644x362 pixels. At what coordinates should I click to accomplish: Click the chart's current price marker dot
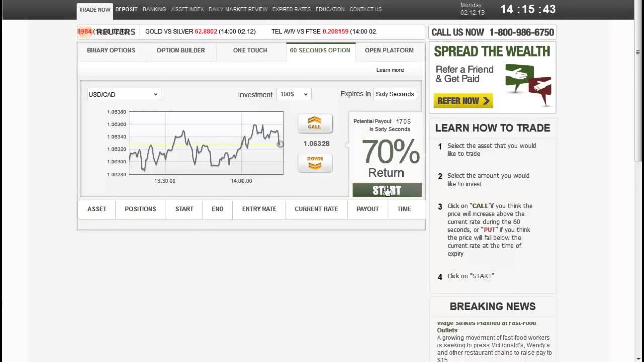(280, 144)
